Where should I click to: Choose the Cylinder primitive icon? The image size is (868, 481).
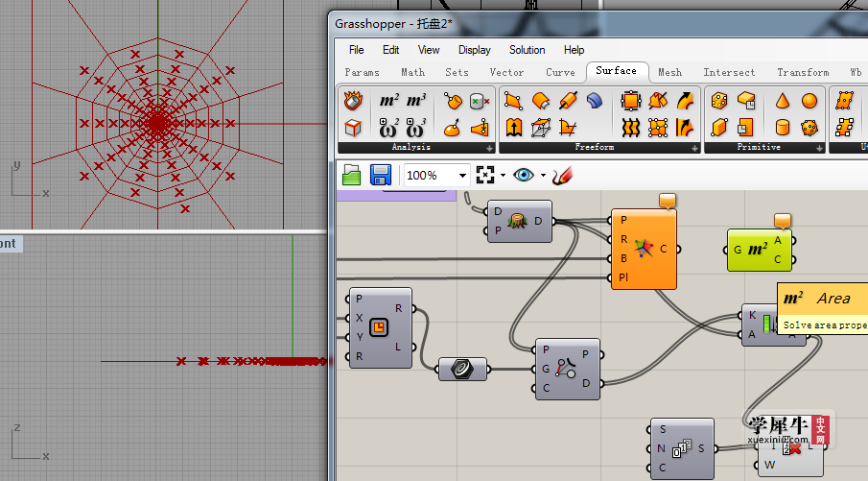[783, 128]
